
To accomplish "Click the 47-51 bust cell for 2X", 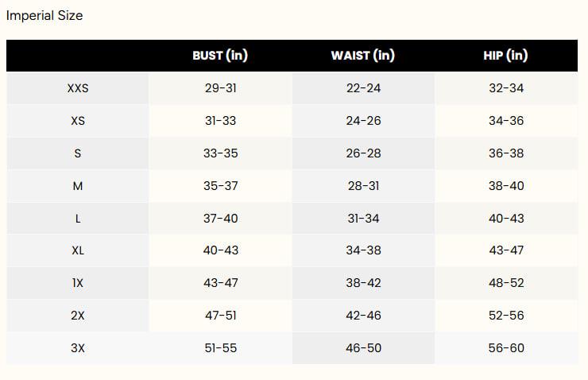I will [220, 316].
